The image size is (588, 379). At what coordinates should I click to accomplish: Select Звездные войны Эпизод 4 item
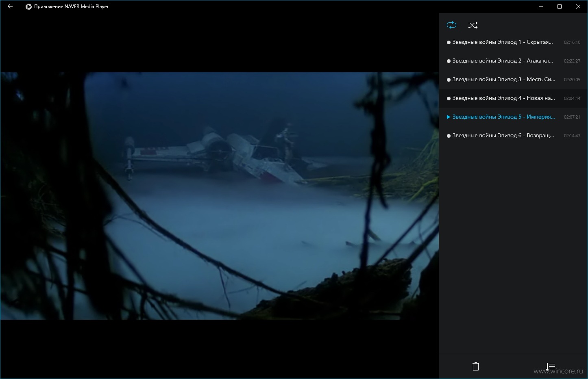pos(513,98)
